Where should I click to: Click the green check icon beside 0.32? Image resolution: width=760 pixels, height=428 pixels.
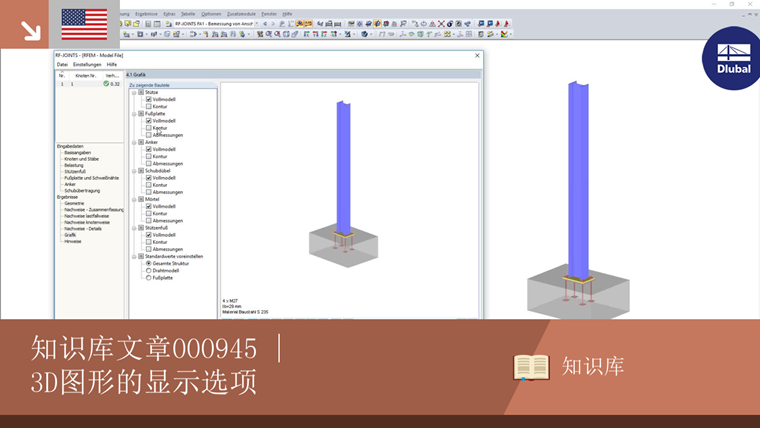click(106, 83)
